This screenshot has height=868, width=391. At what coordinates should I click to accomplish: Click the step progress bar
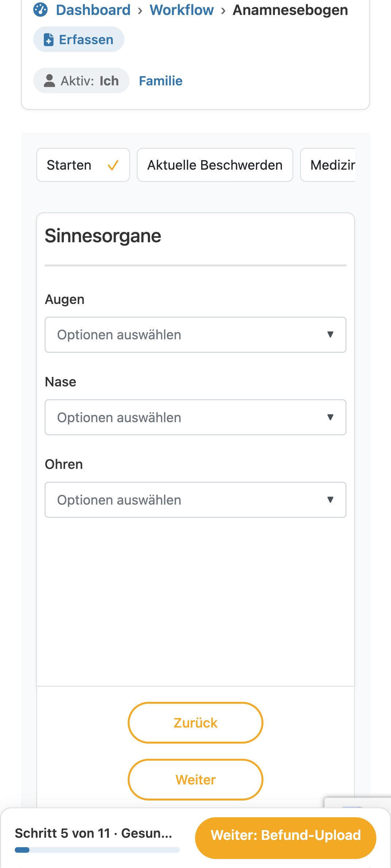[x=97, y=850]
